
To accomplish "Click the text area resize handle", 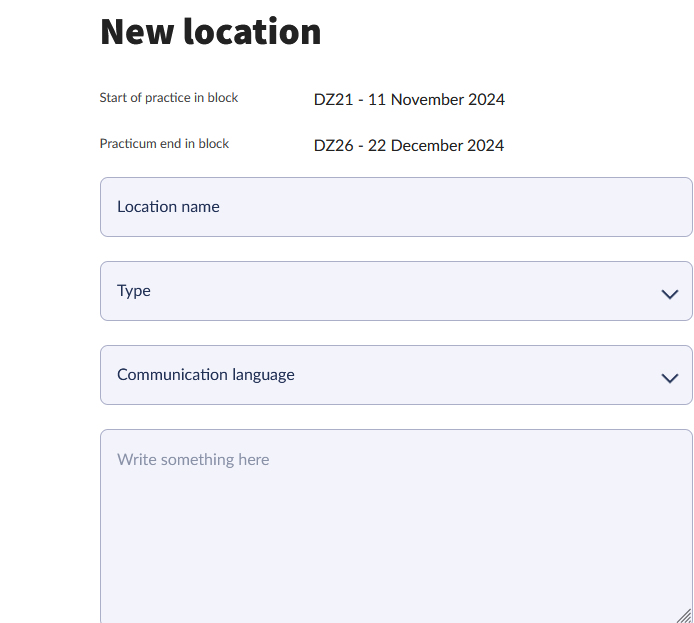I will tap(684, 616).
